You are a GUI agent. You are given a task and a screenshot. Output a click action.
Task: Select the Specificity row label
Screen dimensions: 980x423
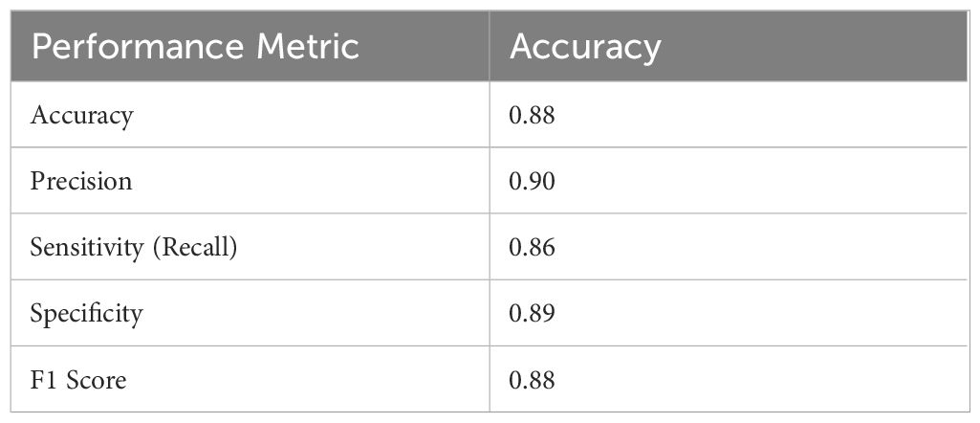coord(86,314)
